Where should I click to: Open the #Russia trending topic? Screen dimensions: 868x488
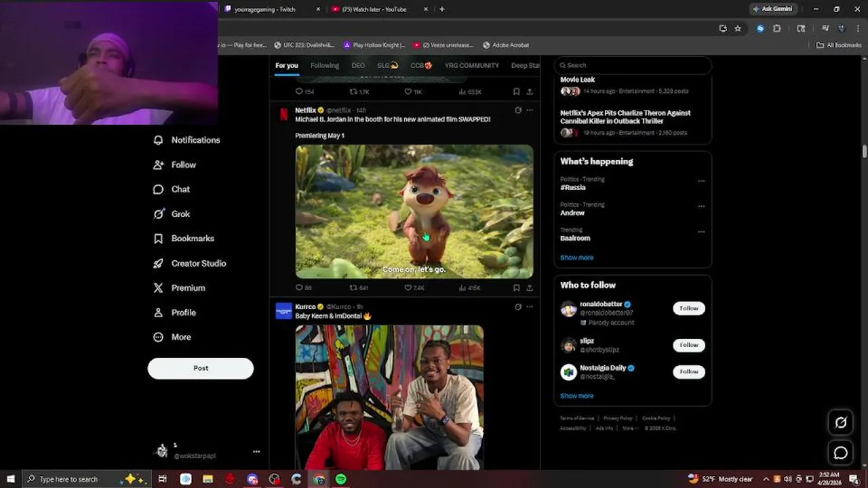[573, 187]
